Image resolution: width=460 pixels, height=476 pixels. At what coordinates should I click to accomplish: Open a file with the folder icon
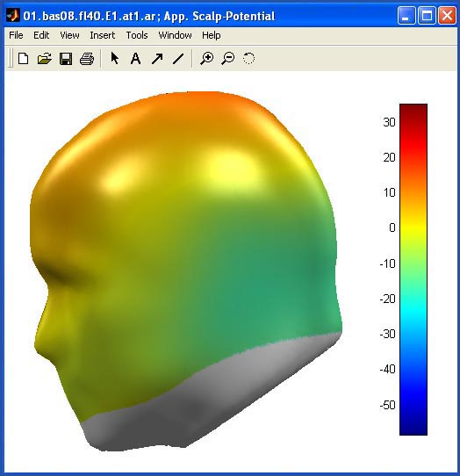point(44,58)
